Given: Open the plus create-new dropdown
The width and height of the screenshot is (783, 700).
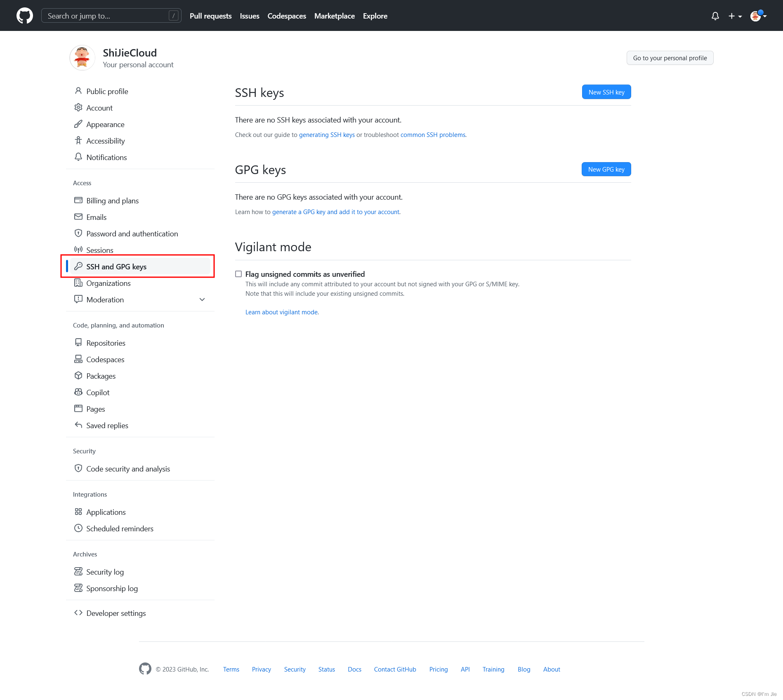Looking at the screenshot, I should [735, 16].
